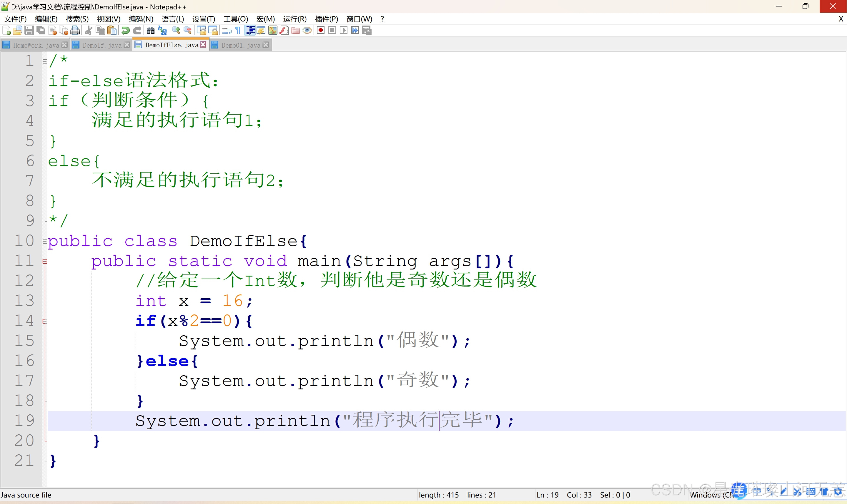
Task: Toggle word wrap toolbar button
Action: click(226, 31)
